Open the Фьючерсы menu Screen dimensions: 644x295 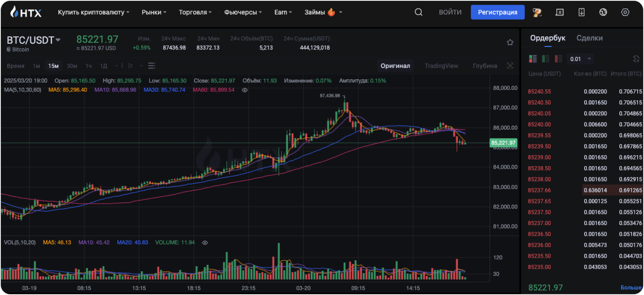point(243,12)
